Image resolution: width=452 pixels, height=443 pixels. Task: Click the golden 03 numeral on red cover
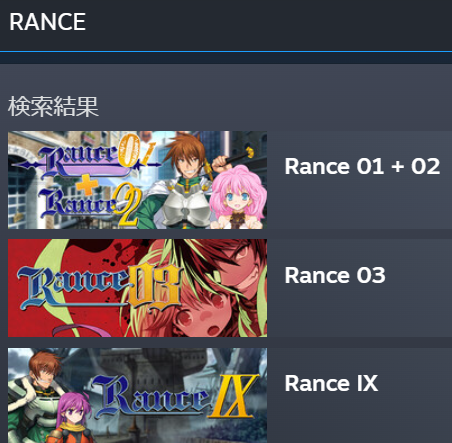pos(154,287)
